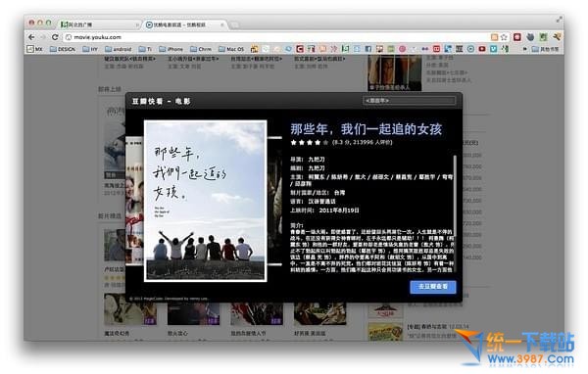Viewport: 588px width, 374px height.
Task: Close the first Douban tab
Action: 137,24
